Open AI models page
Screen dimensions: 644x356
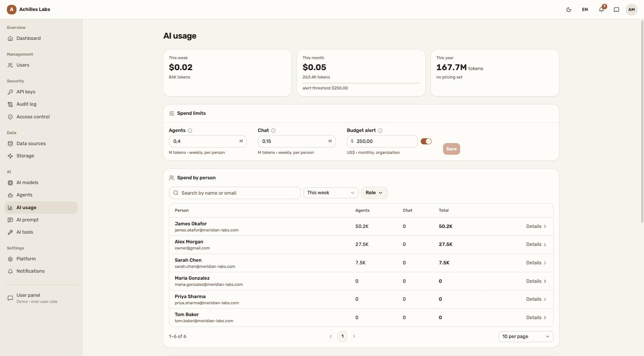point(41,182)
